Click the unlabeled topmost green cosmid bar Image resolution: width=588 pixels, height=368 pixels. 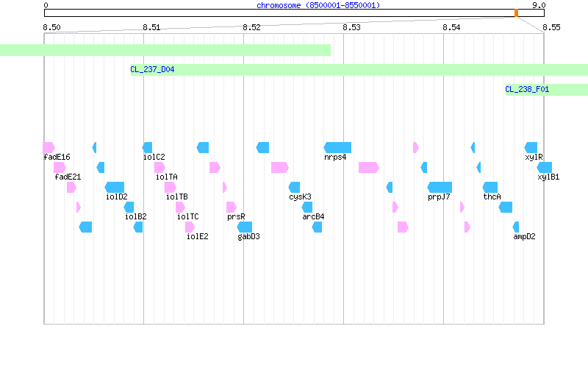tap(165, 50)
